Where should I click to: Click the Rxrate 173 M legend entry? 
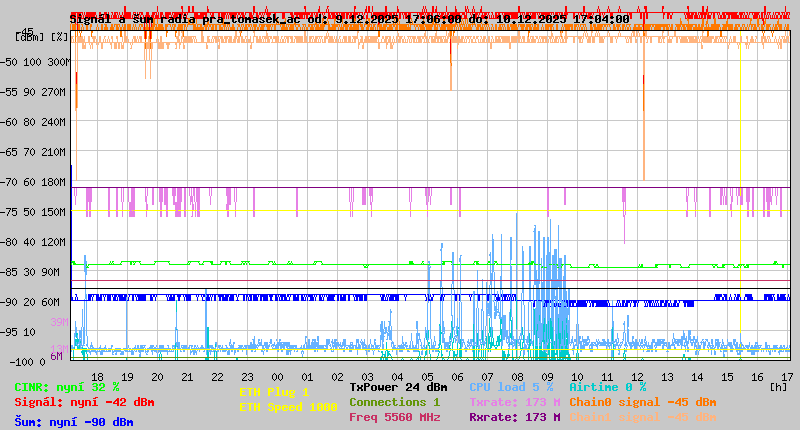point(514,417)
